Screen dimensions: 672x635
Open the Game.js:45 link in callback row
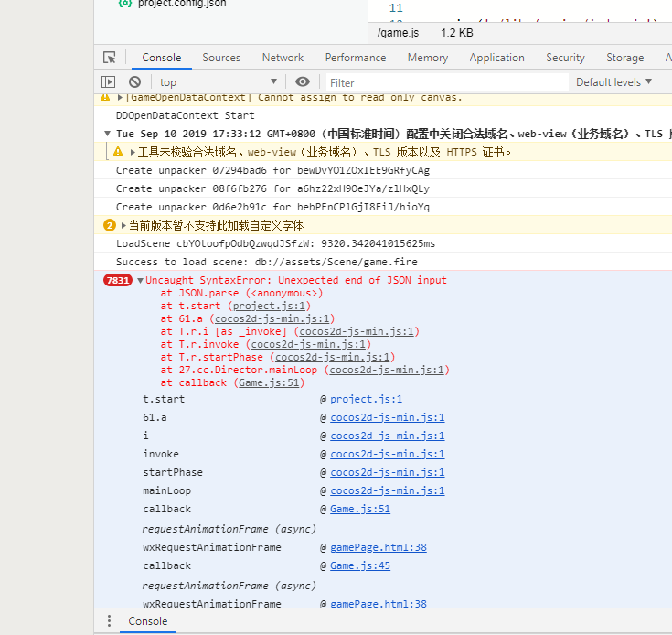point(360,566)
